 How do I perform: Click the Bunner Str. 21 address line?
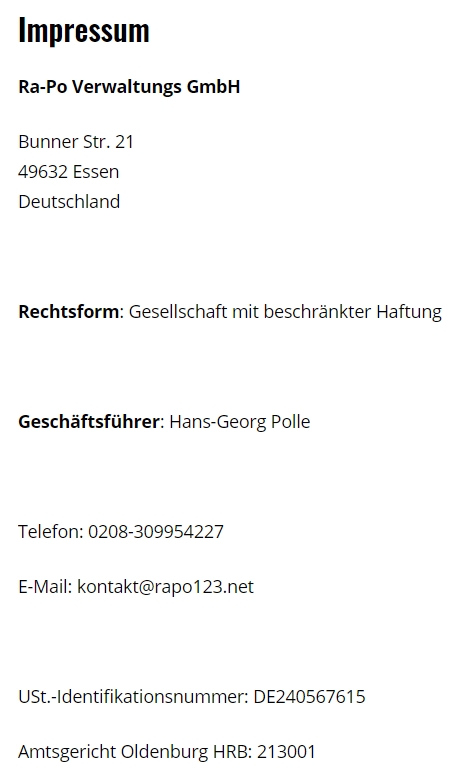(76, 142)
